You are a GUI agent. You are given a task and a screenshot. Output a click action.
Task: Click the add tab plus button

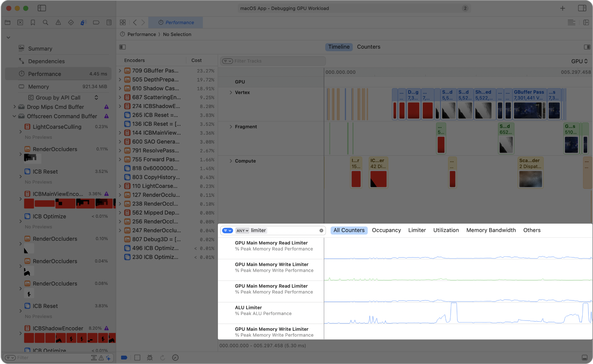pyautogui.click(x=562, y=8)
